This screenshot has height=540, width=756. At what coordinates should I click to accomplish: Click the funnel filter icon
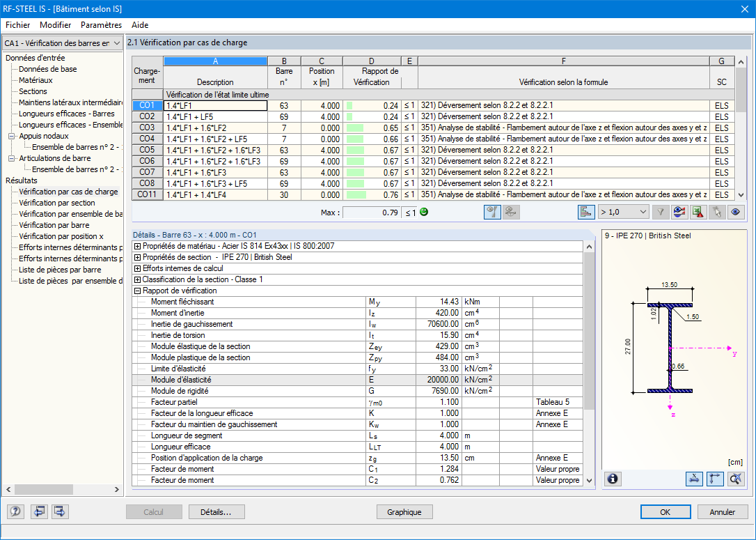(660, 212)
